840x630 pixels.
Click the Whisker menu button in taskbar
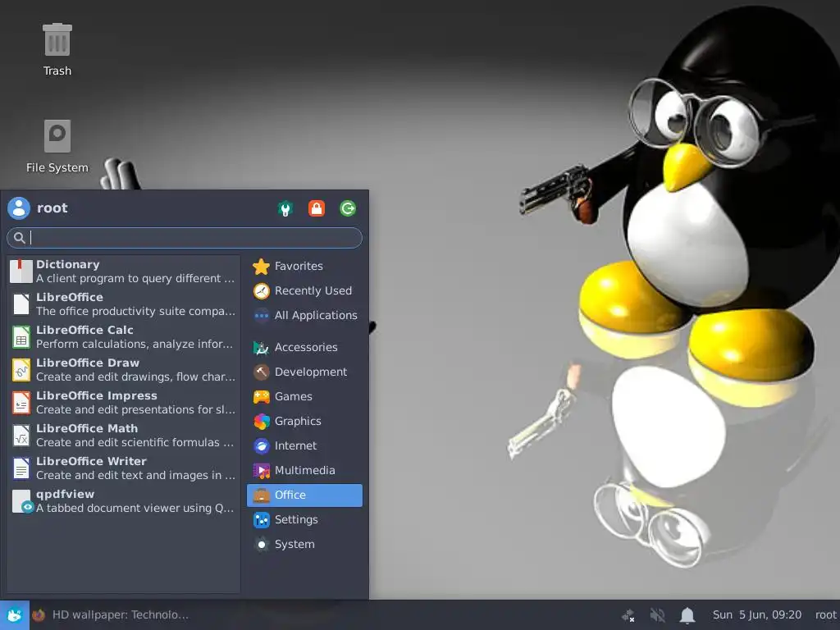(x=15, y=615)
